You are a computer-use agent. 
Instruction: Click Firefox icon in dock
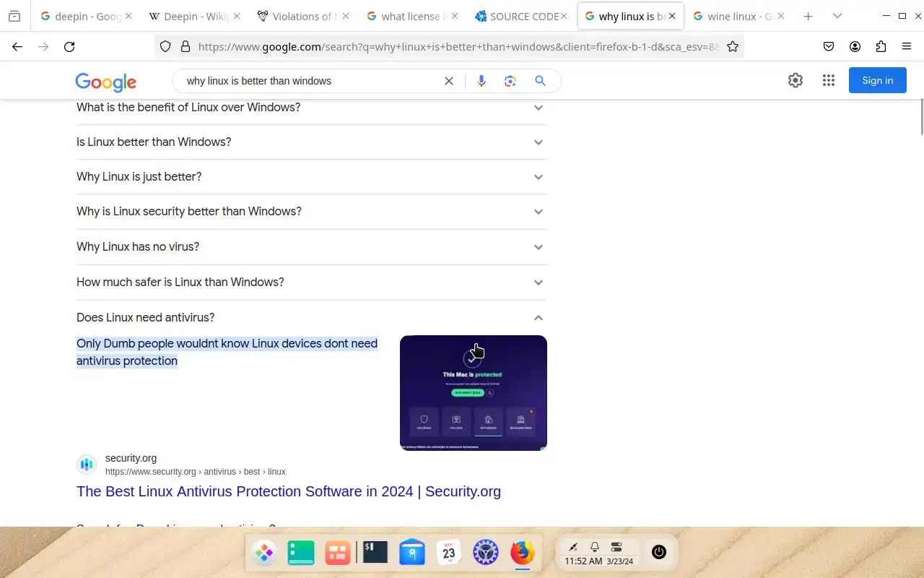pyautogui.click(x=523, y=553)
